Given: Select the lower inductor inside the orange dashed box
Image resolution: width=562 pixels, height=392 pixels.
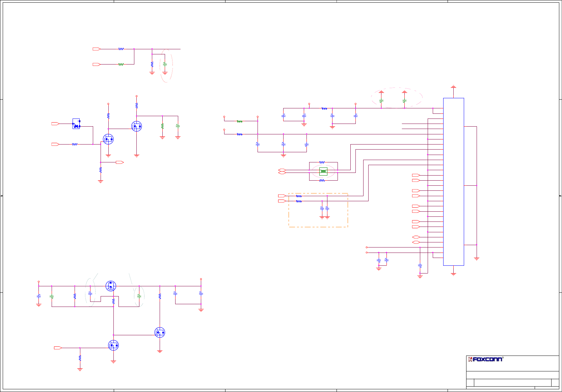Looking at the screenshot, I should (299, 201).
